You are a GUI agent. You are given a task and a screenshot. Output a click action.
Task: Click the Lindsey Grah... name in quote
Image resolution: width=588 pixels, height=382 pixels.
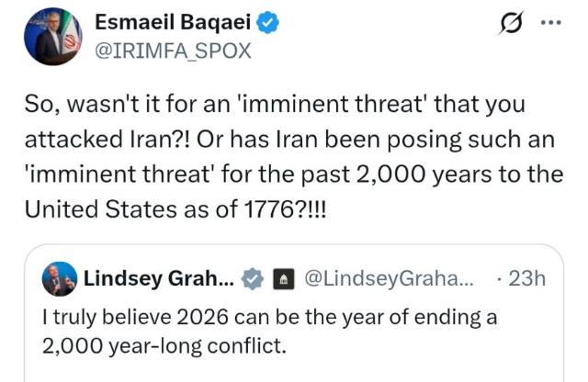click(x=157, y=278)
